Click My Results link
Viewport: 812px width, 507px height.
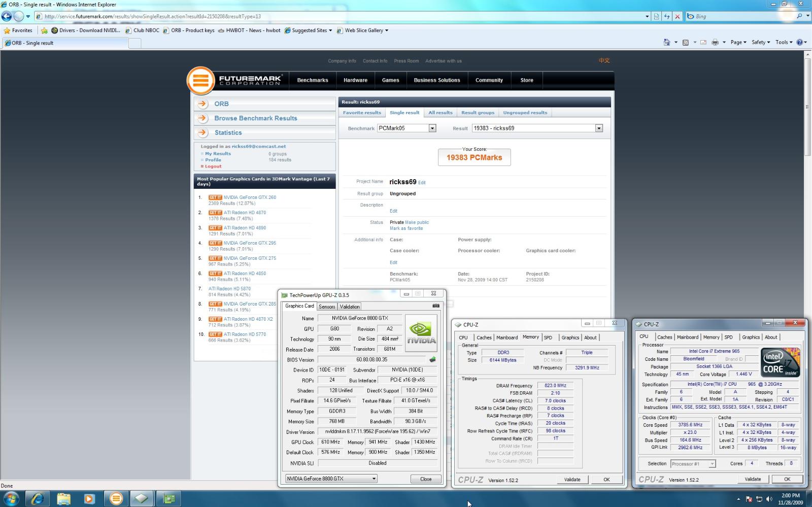218,154
